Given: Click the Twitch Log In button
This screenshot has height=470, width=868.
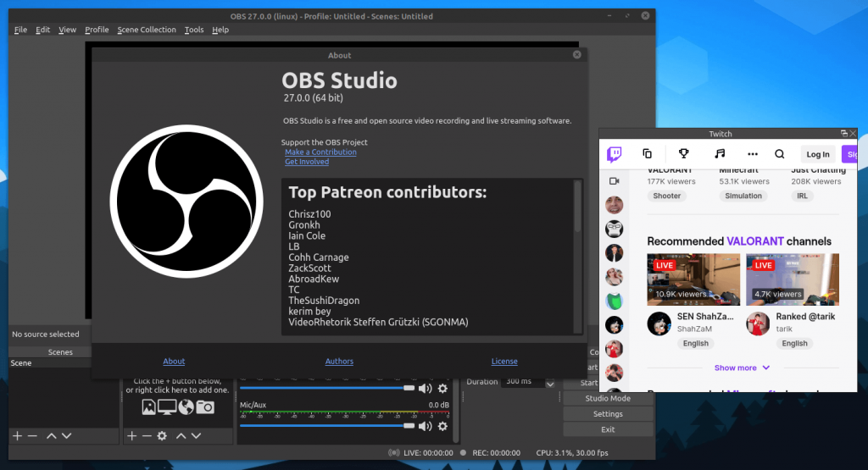Looking at the screenshot, I should (x=818, y=154).
